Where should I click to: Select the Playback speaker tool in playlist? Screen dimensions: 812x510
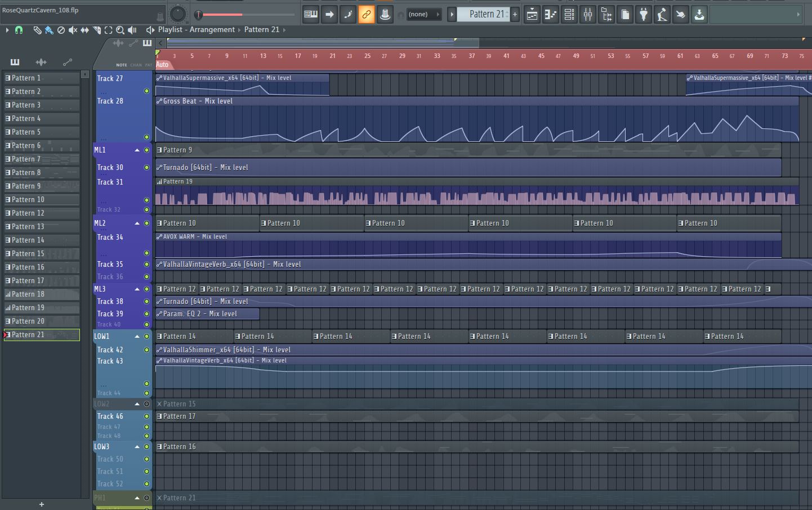[132, 30]
